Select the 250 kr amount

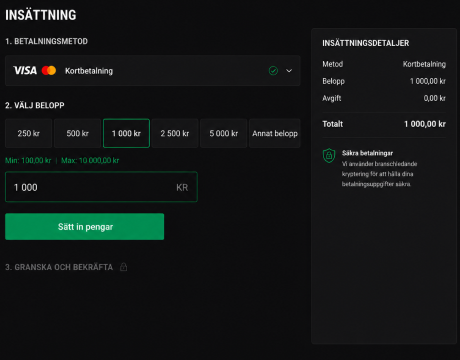pyautogui.click(x=28, y=133)
